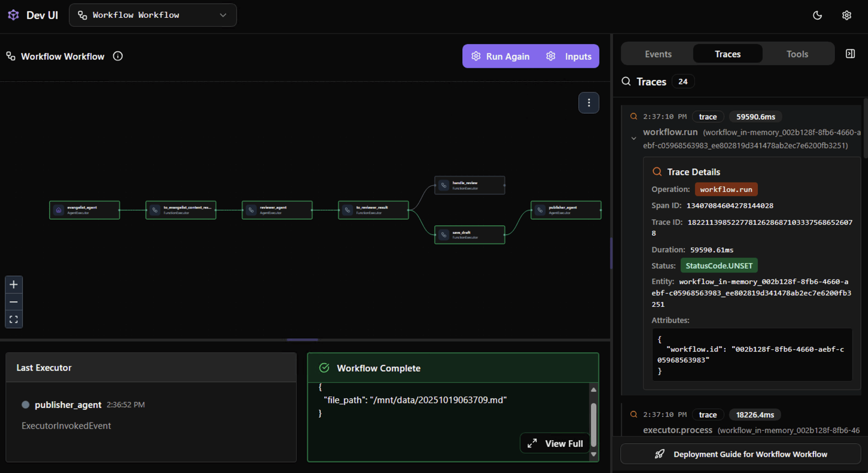
Task: Switch to the Tools tab
Action: coord(797,54)
